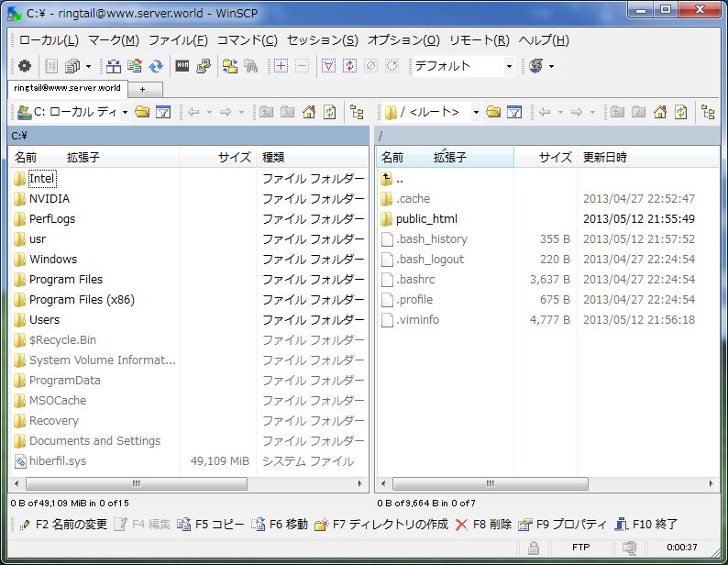Open the remote back history dropdown arrow

pos(560,112)
